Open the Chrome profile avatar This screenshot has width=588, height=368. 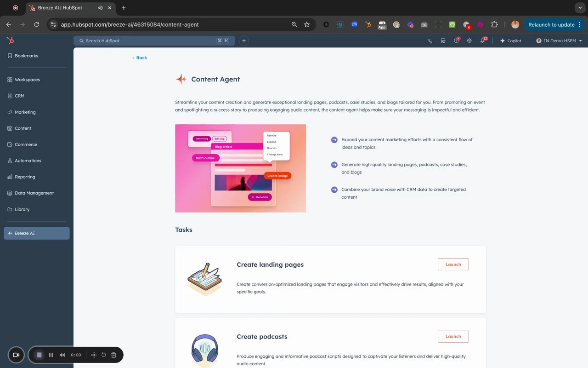coord(515,24)
